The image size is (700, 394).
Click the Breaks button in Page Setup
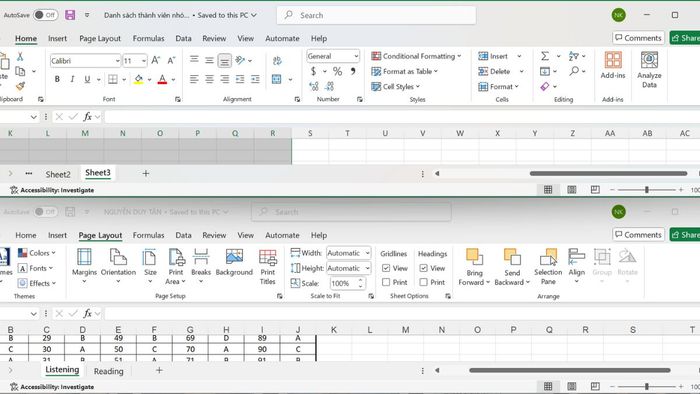tap(201, 266)
